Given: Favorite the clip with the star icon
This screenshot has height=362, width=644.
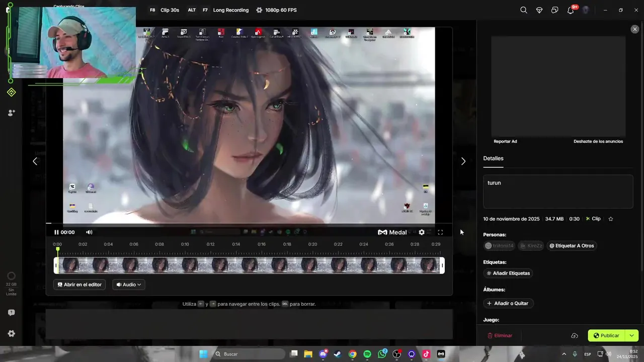Looking at the screenshot, I should [611, 219].
